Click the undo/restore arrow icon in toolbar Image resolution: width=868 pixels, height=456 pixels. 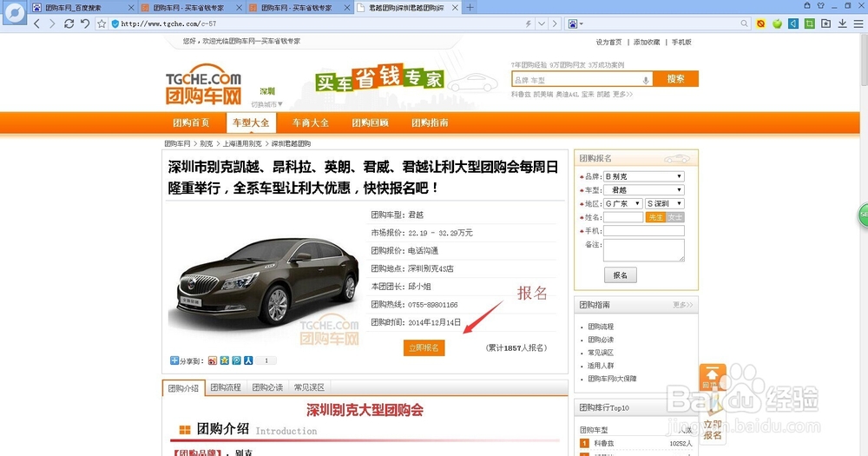coord(85,23)
